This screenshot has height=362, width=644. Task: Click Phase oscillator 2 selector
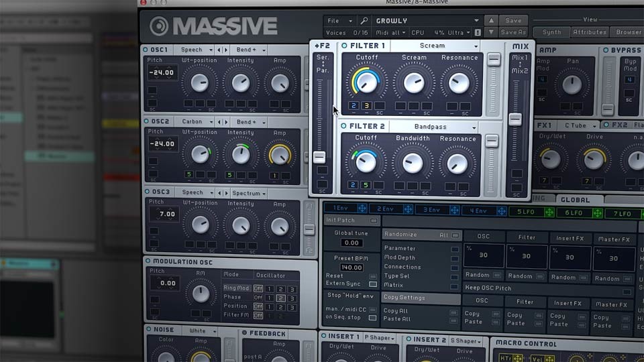click(280, 298)
